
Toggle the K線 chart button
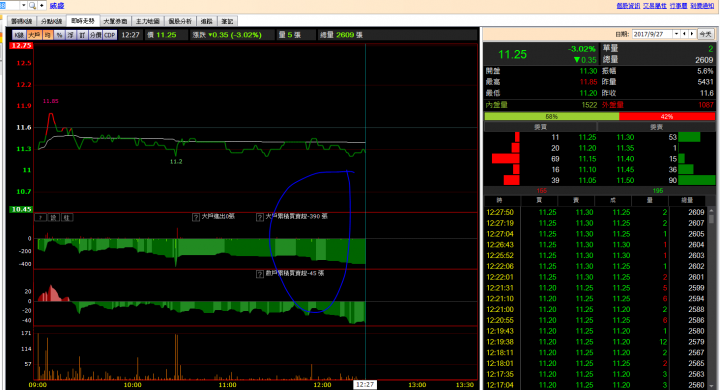[x=19, y=35]
